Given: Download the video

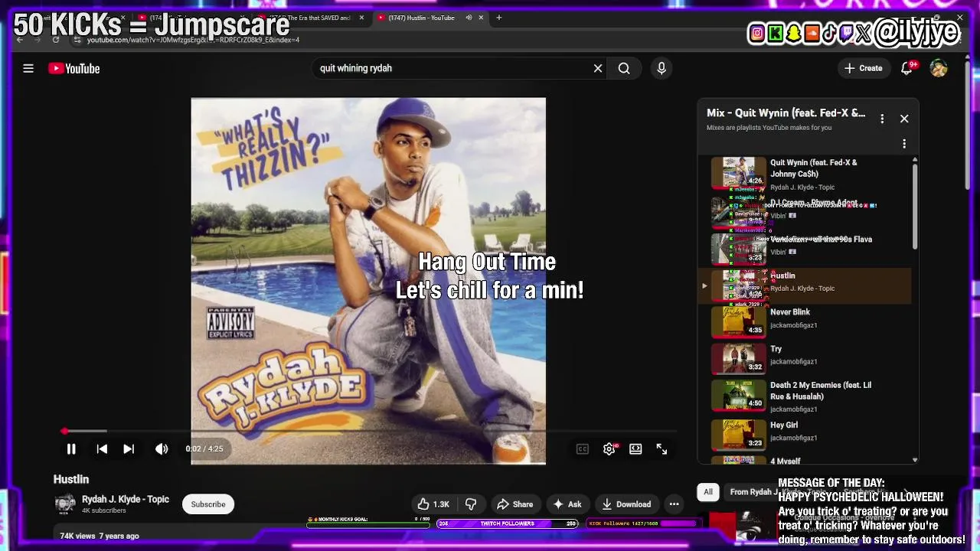Looking at the screenshot, I should [626, 504].
